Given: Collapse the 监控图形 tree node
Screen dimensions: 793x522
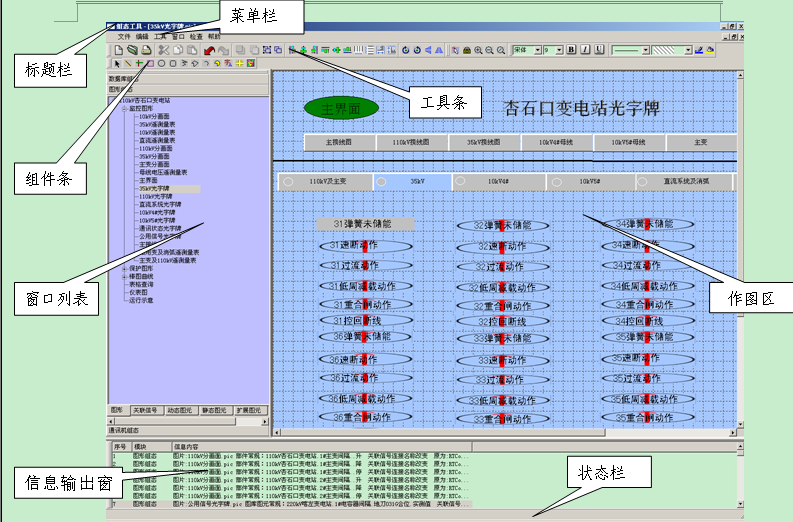Looking at the screenshot, I should (x=124, y=108).
